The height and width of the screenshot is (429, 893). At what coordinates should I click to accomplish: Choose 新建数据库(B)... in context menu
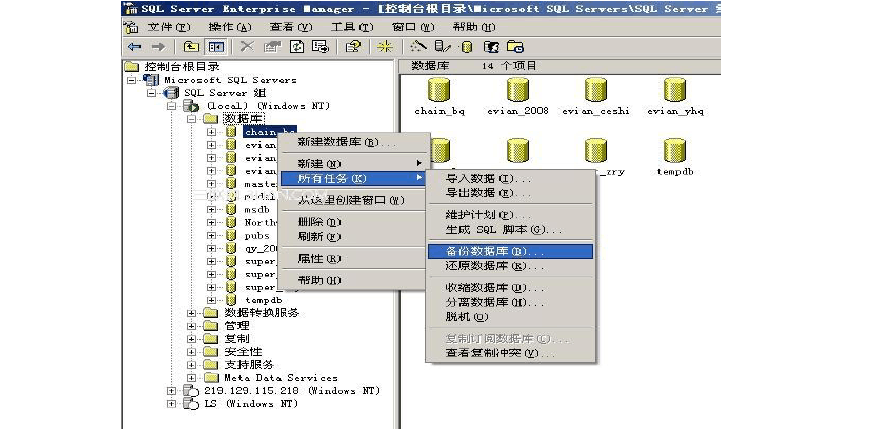pos(353,142)
